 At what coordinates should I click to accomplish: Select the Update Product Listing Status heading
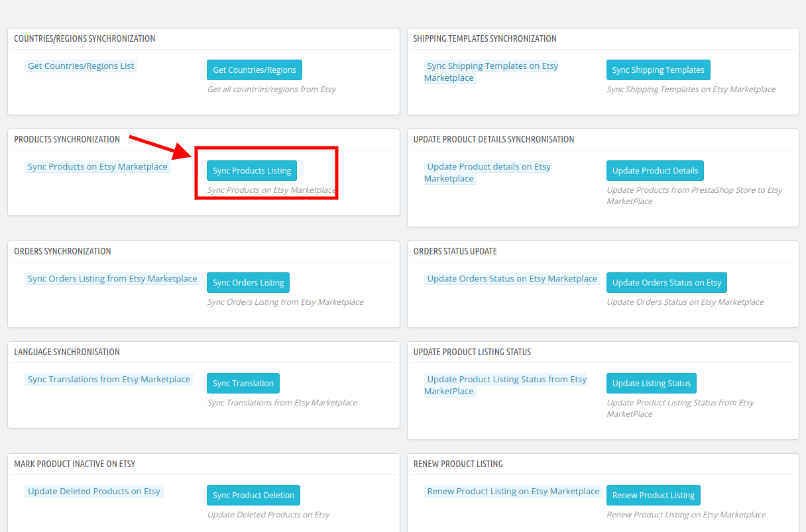pyautogui.click(x=472, y=352)
